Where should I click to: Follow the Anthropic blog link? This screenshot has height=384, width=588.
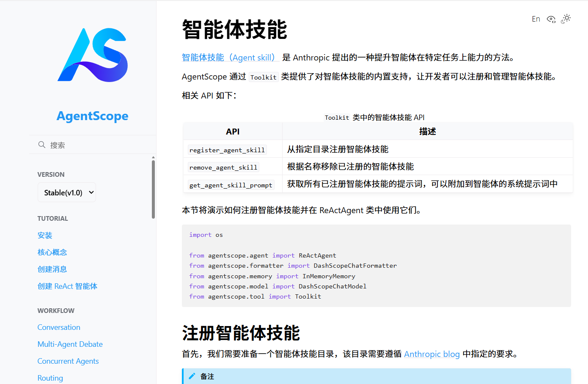(x=432, y=354)
